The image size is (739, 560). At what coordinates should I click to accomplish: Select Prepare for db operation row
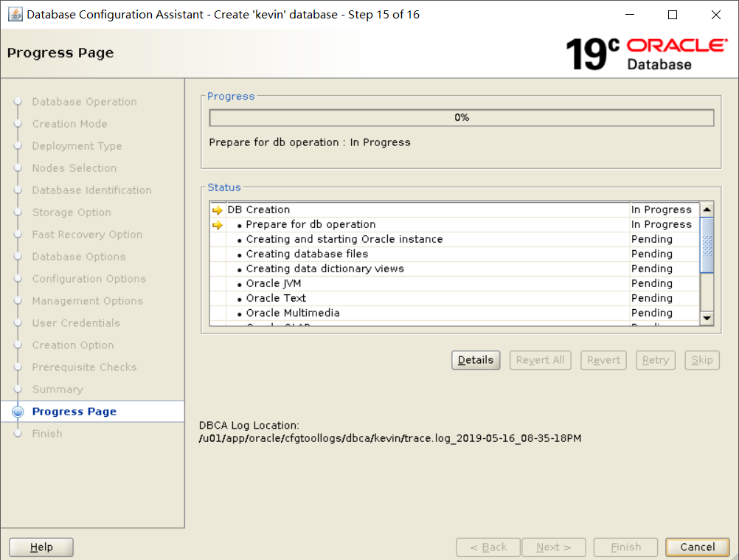pos(455,224)
